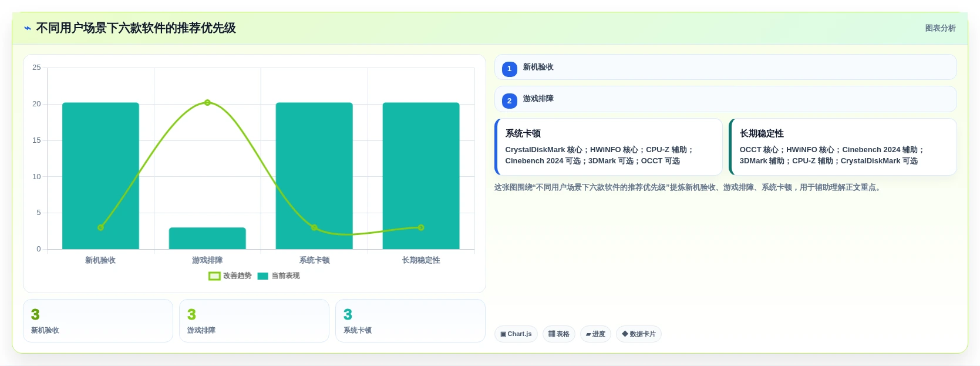
Task: Select the short 游戏排障 bar
Action: tap(207, 238)
